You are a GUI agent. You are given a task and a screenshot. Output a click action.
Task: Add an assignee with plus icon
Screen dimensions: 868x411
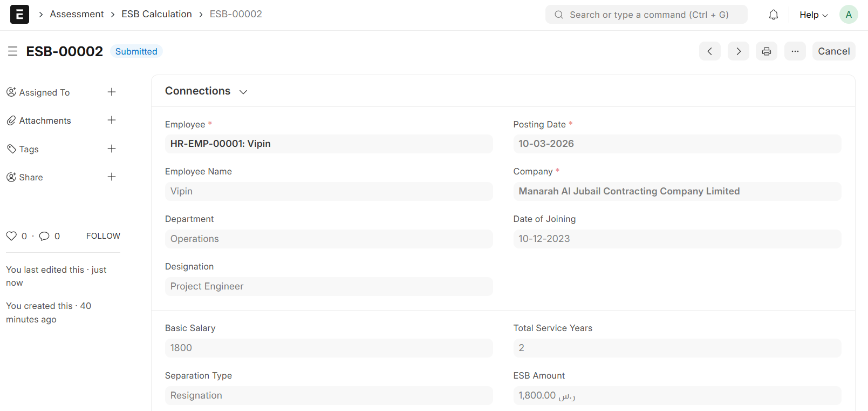tap(112, 92)
